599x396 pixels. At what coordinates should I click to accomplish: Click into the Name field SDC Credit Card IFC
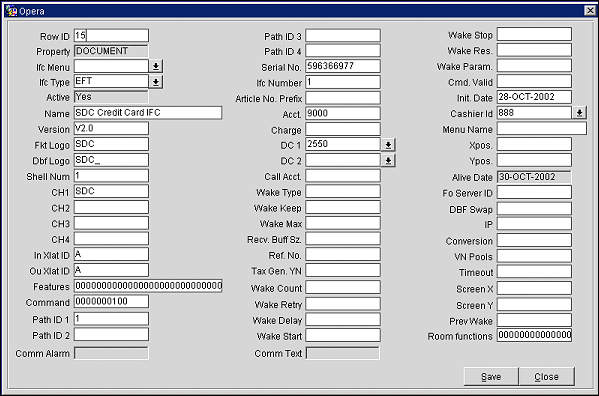point(148,113)
